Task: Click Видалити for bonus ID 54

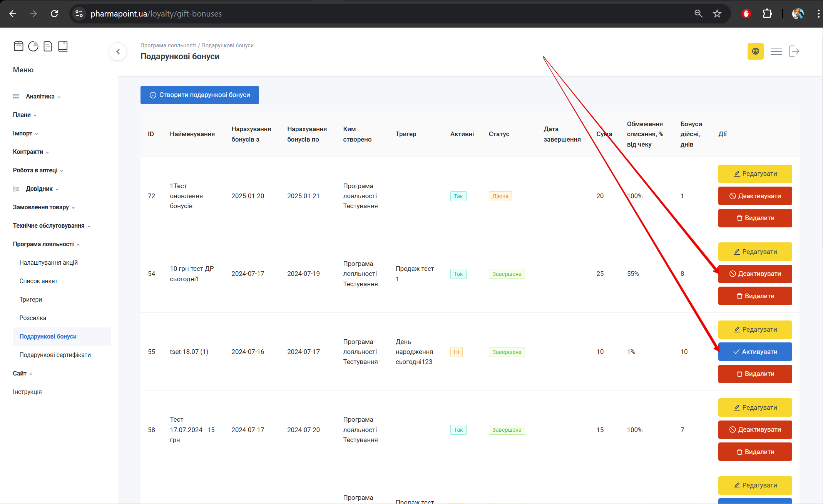Action: pos(755,296)
